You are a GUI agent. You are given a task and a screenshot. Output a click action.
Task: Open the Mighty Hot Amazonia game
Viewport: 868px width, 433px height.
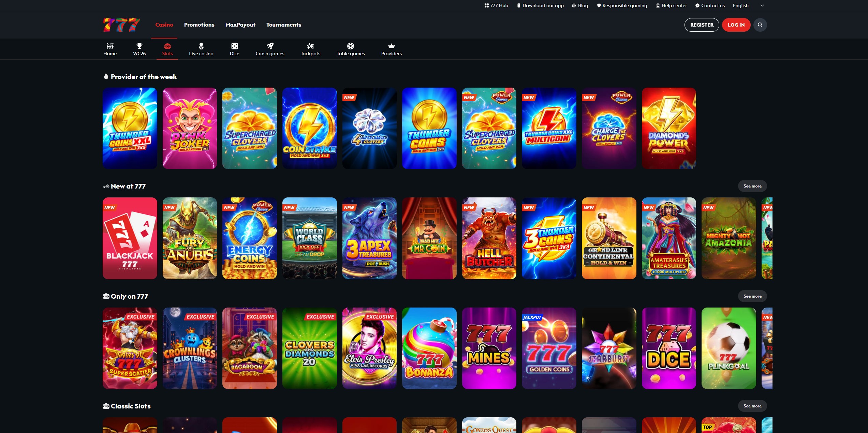point(729,238)
